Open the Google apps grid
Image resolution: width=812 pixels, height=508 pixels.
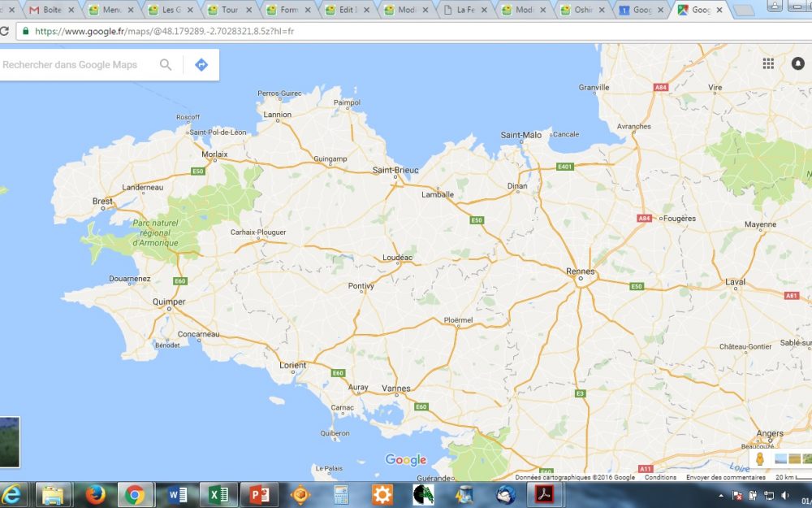pos(768,64)
